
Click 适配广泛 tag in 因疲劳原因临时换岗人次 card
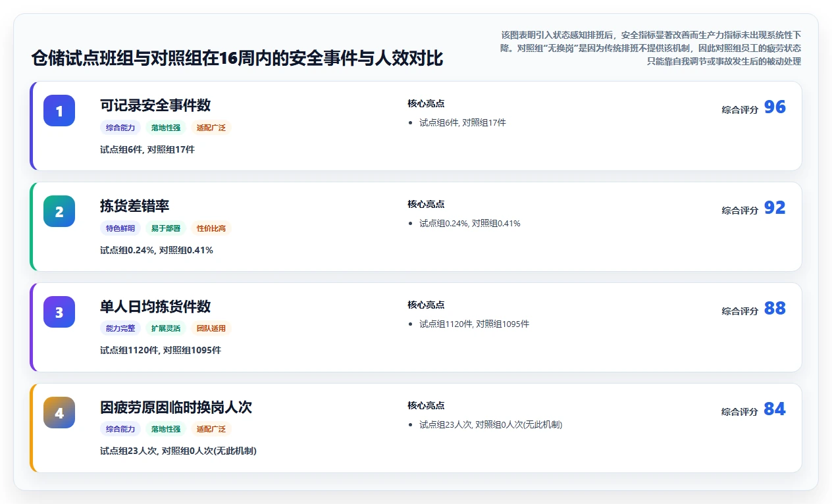(x=211, y=430)
